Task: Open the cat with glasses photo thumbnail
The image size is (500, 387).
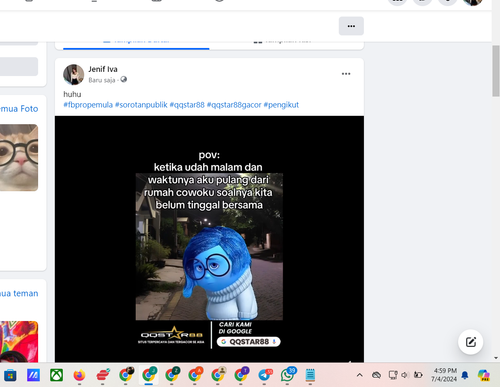Action: [19, 158]
